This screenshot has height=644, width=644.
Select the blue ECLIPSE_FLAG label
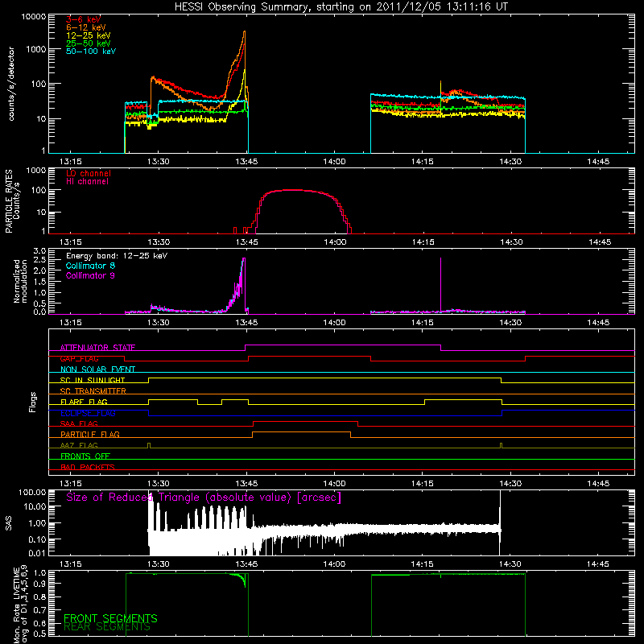88,413
